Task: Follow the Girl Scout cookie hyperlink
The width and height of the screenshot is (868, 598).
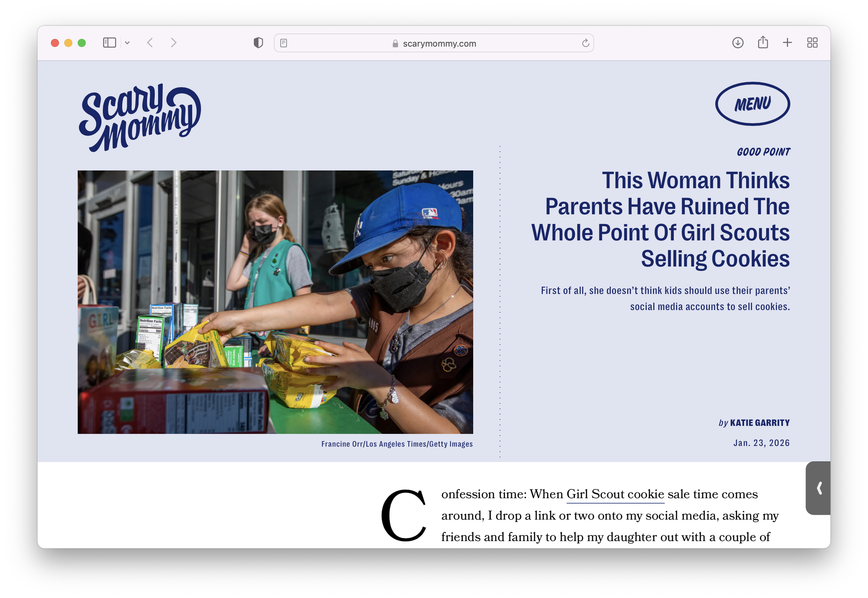Action: point(615,494)
